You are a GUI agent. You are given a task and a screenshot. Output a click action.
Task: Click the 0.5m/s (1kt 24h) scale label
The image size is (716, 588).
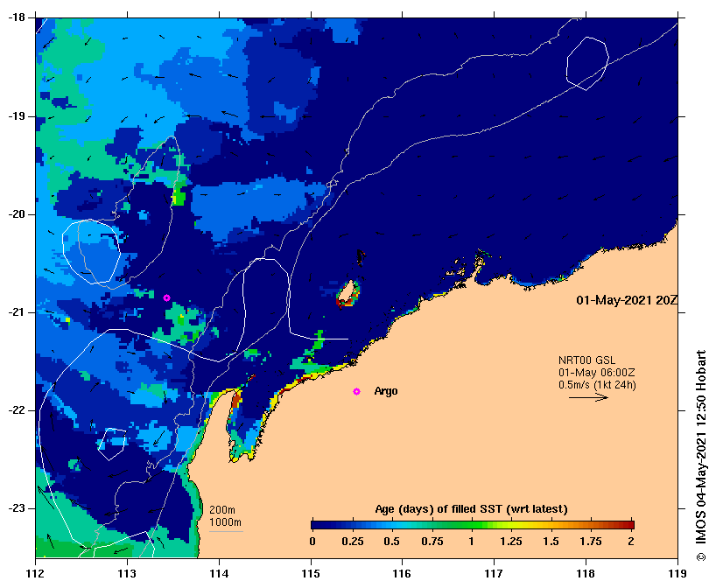click(597, 385)
